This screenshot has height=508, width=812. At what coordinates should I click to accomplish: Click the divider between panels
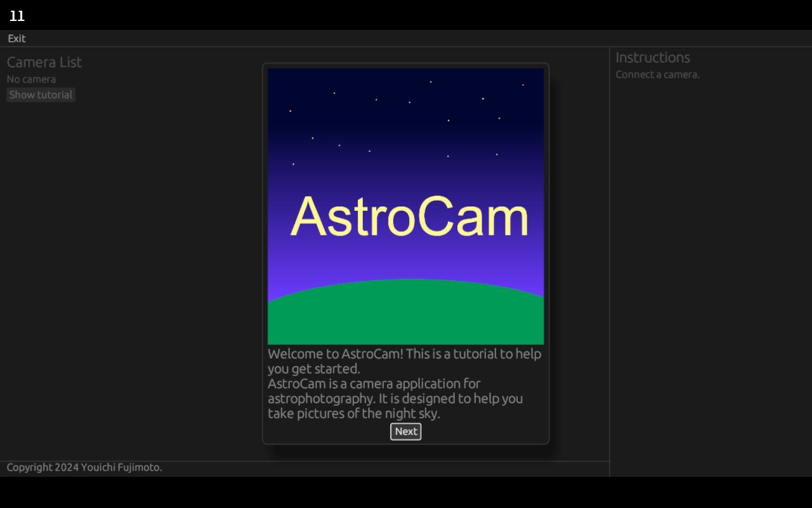pos(609,254)
